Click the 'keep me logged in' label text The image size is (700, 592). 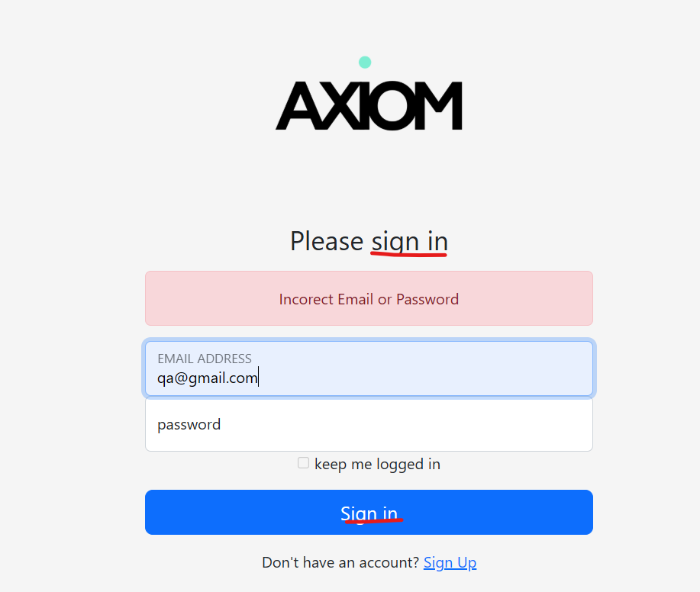pos(377,464)
